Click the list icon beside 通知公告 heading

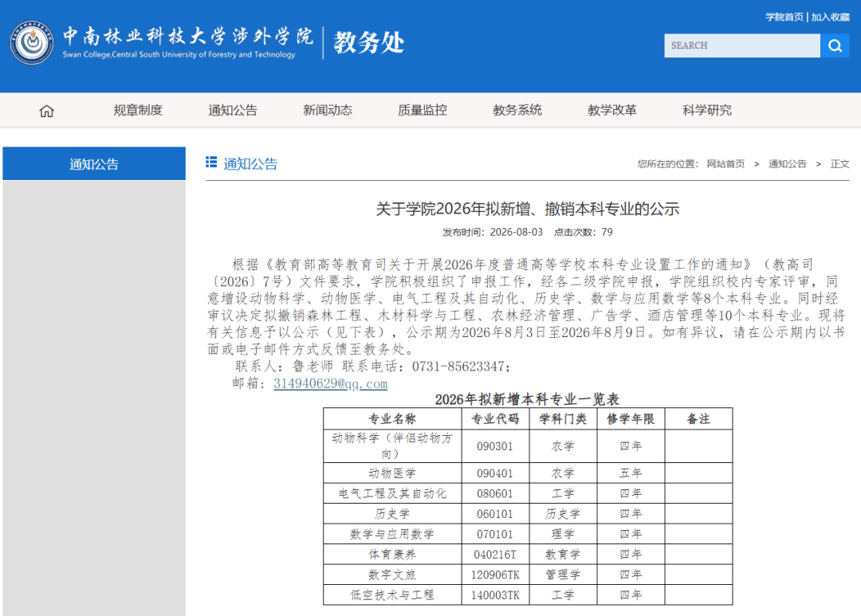[210, 162]
